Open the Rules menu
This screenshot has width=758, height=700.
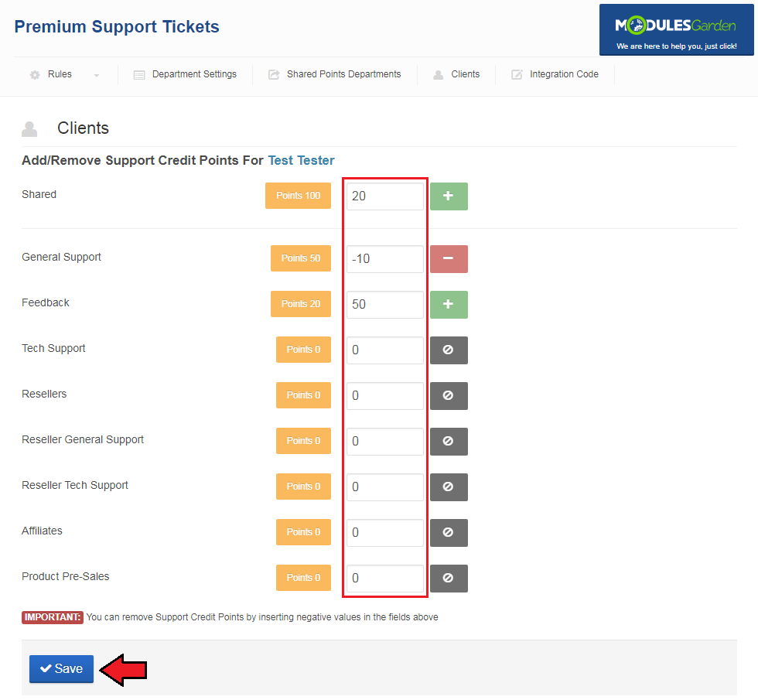pyautogui.click(x=60, y=74)
